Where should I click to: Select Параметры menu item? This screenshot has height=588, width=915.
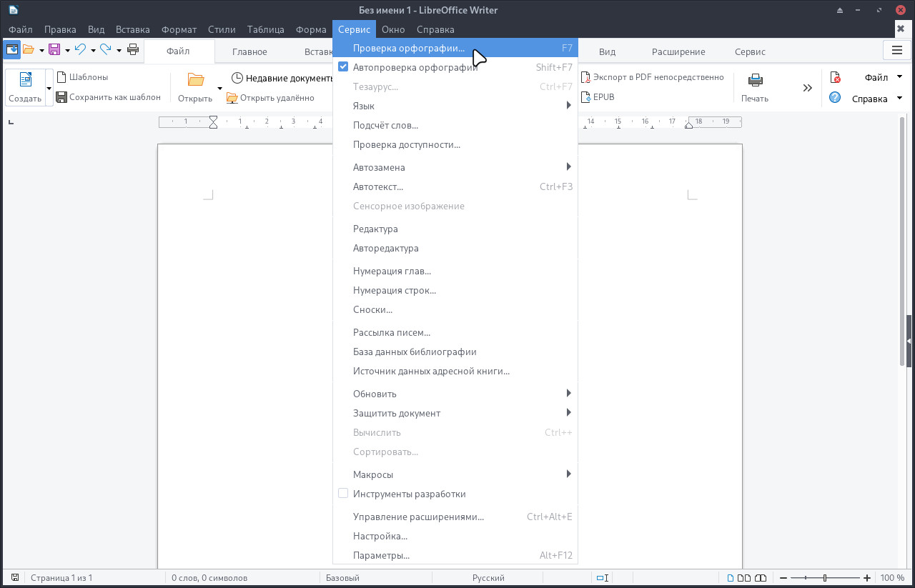click(x=455, y=555)
